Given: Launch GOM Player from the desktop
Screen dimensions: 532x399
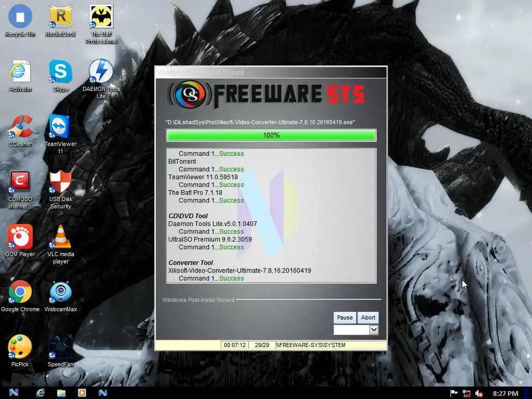Looking at the screenshot, I should coord(20,241).
